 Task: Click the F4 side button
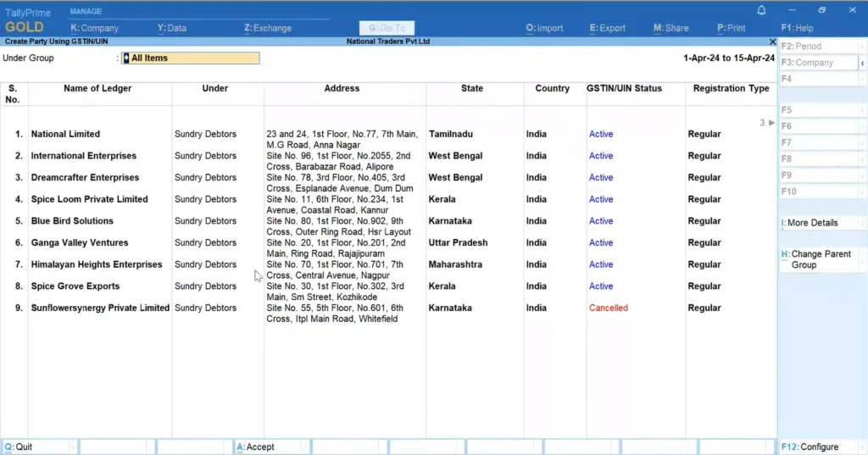coord(821,79)
